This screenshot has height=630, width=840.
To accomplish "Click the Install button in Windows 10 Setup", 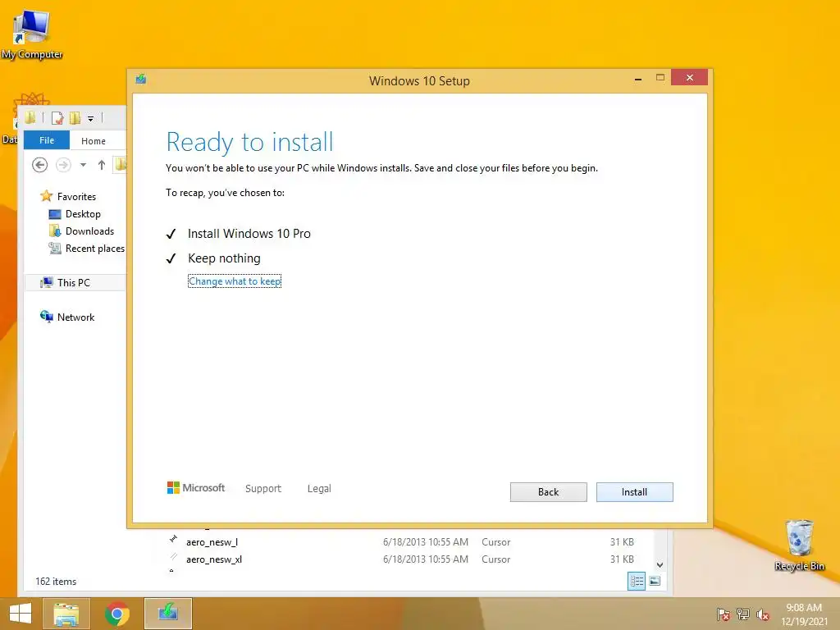I will [634, 492].
